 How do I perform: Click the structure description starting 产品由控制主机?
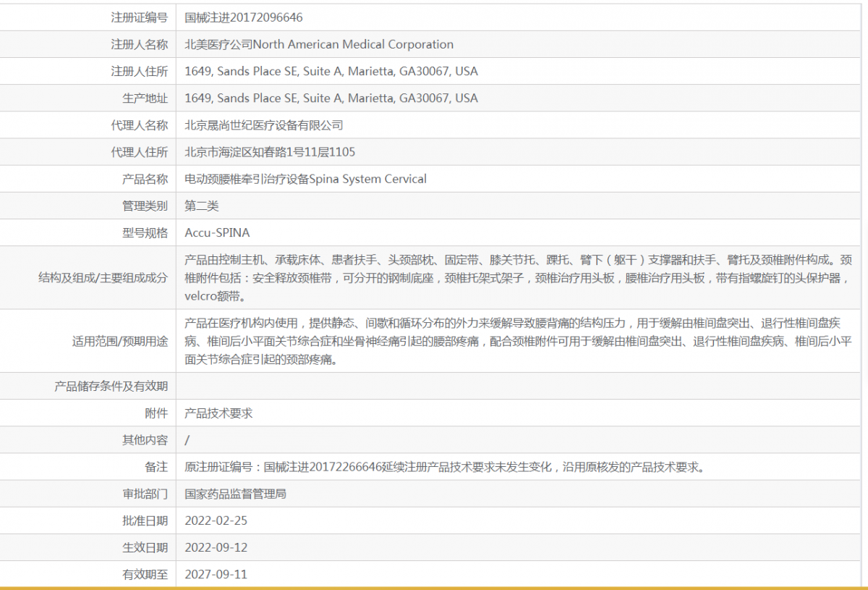[519, 277]
